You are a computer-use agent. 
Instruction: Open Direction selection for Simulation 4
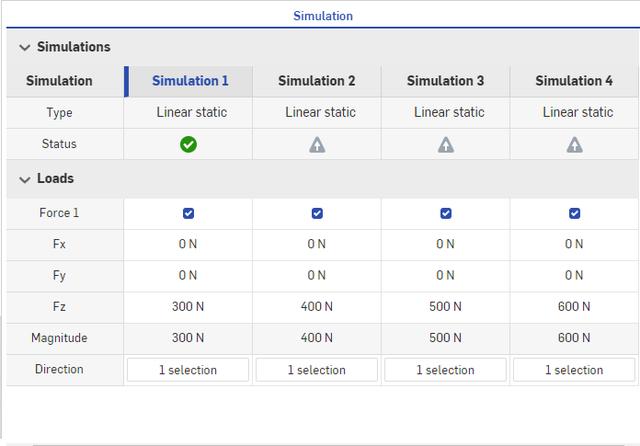[x=574, y=370]
